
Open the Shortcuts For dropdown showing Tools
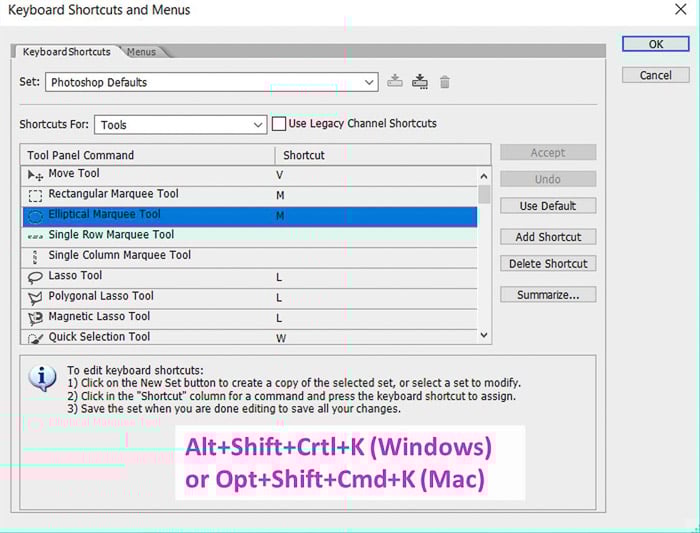pyautogui.click(x=180, y=125)
